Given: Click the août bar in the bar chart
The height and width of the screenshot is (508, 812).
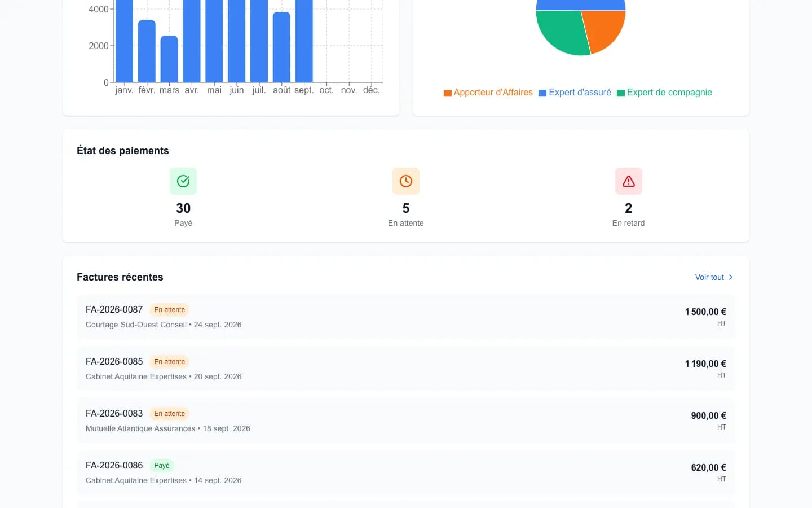Looking at the screenshot, I should [x=281, y=47].
